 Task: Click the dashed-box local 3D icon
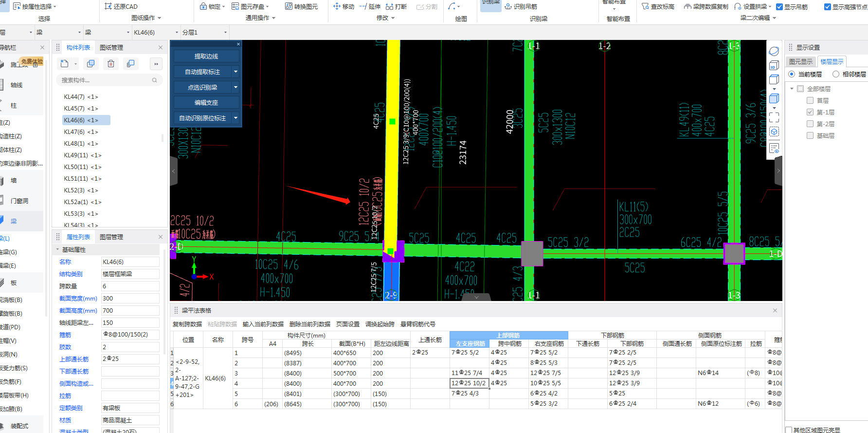(774, 132)
